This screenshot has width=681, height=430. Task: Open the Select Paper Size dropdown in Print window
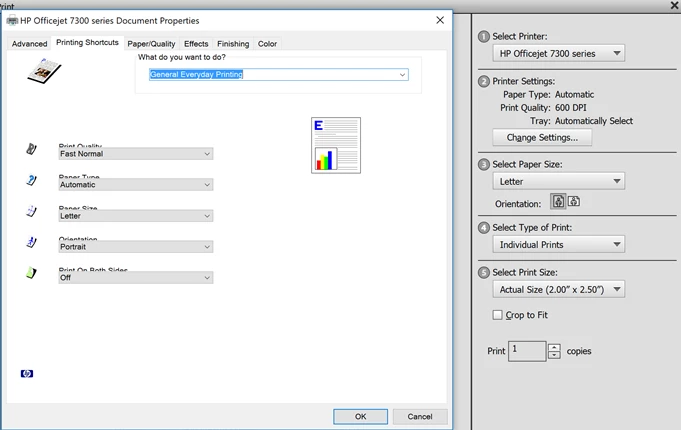coord(559,182)
